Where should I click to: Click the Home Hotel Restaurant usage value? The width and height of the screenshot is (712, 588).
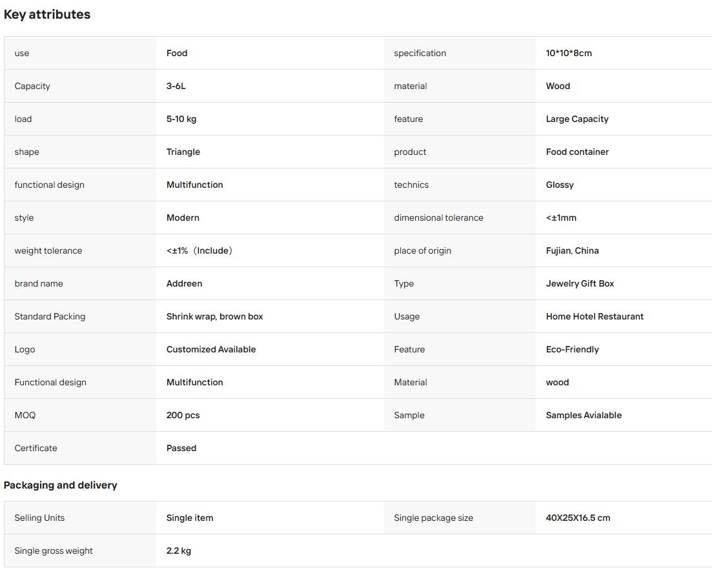pos(595,316)
